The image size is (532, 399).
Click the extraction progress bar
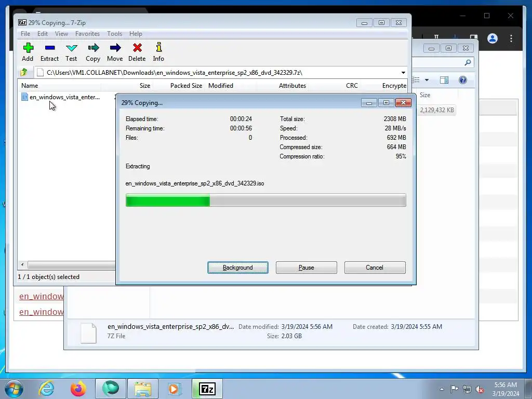pyautogui.click(x=265, y=200)
